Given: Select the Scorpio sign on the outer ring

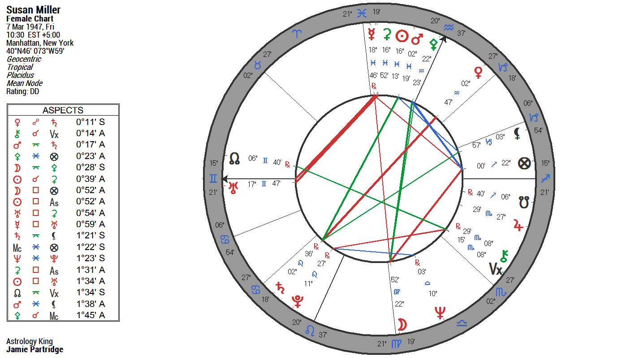Looking at the screenshot, I should (x=501, y=292).
